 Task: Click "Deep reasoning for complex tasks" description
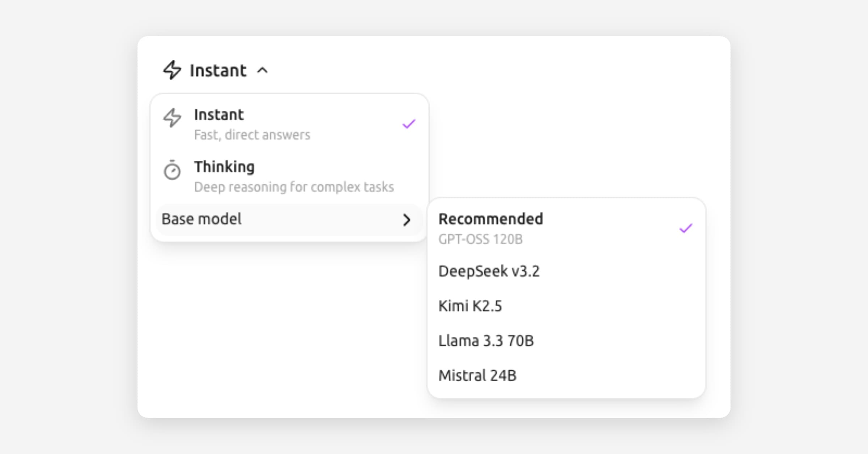294,187
